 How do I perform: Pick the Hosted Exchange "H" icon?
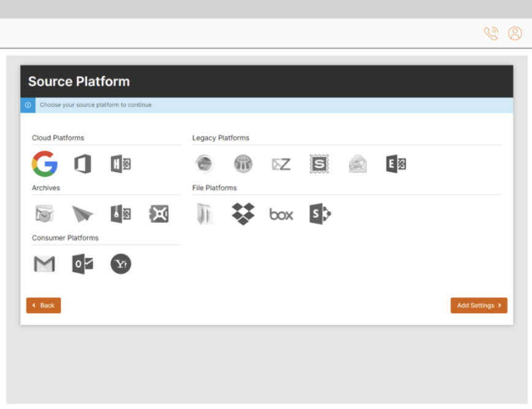pyautogui.click(x=121, y=164)
